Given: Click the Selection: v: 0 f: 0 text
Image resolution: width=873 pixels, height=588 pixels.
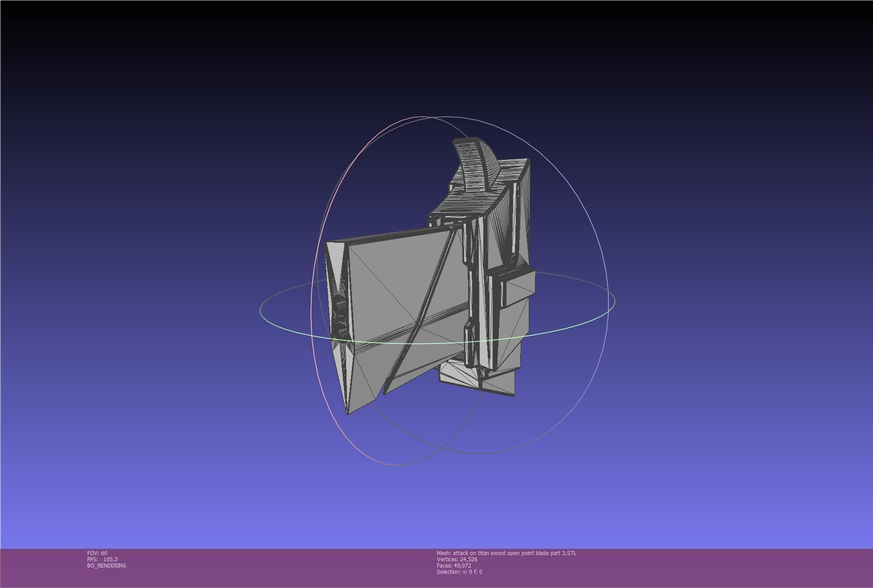Looking at the screenshot, I should tap(459, 572).
